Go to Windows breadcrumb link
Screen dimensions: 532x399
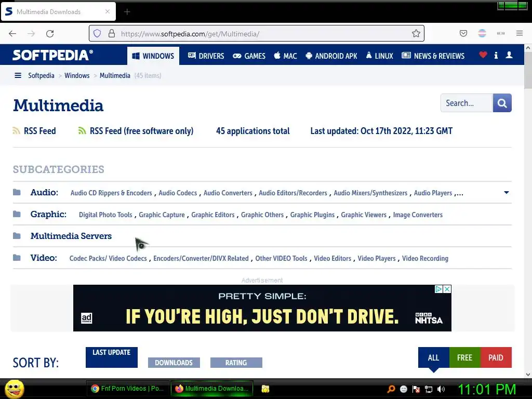click(x=77, y=75)
